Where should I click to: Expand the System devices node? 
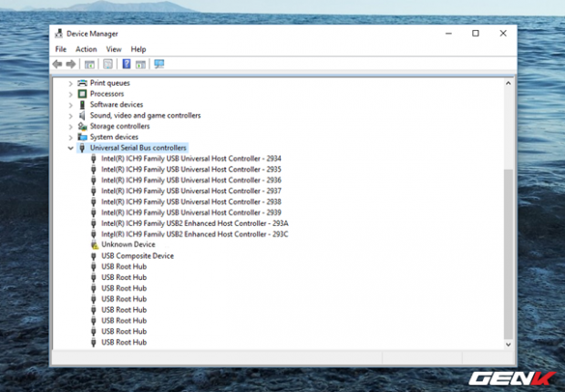[x=71, y=137]
